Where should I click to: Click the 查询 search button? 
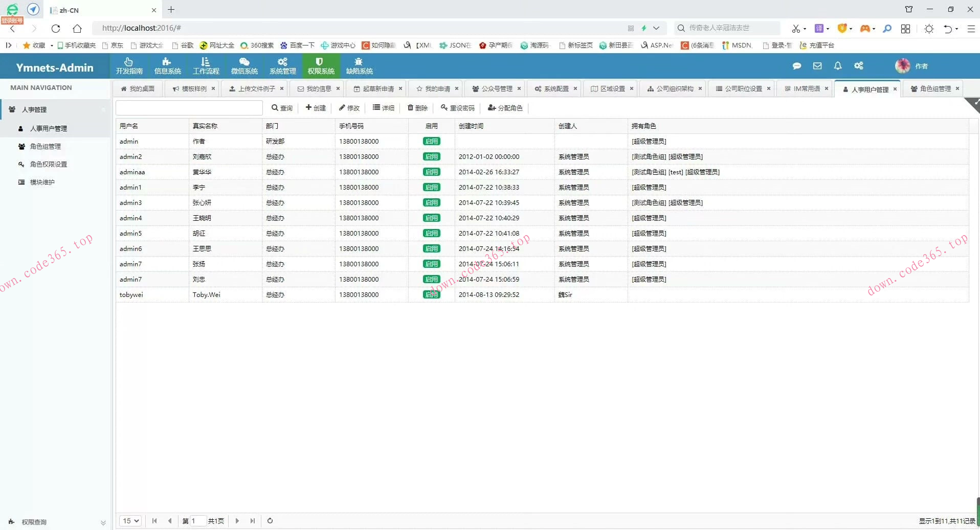pos(282,108)
